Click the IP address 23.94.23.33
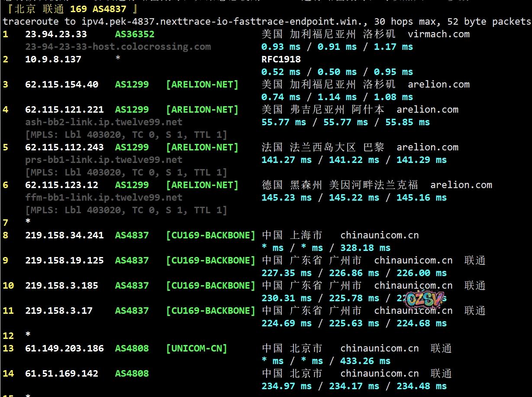Screen dimensions: 532x397 (x=56, y=34)
